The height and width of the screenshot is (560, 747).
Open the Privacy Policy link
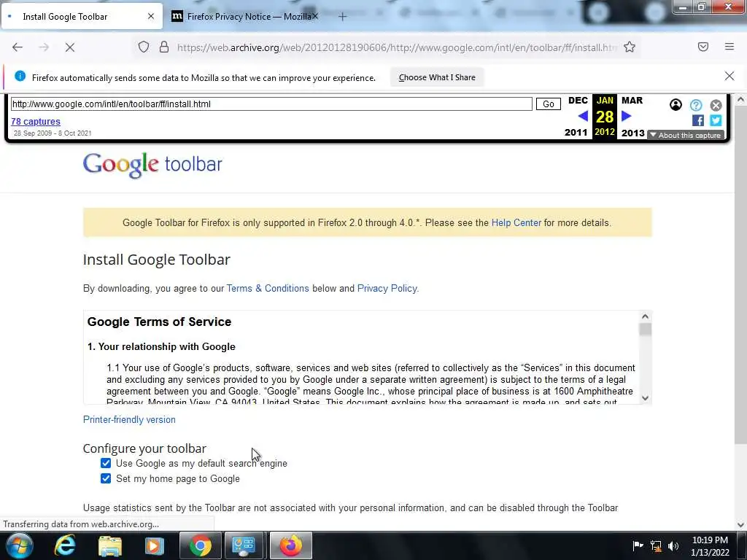387,289
